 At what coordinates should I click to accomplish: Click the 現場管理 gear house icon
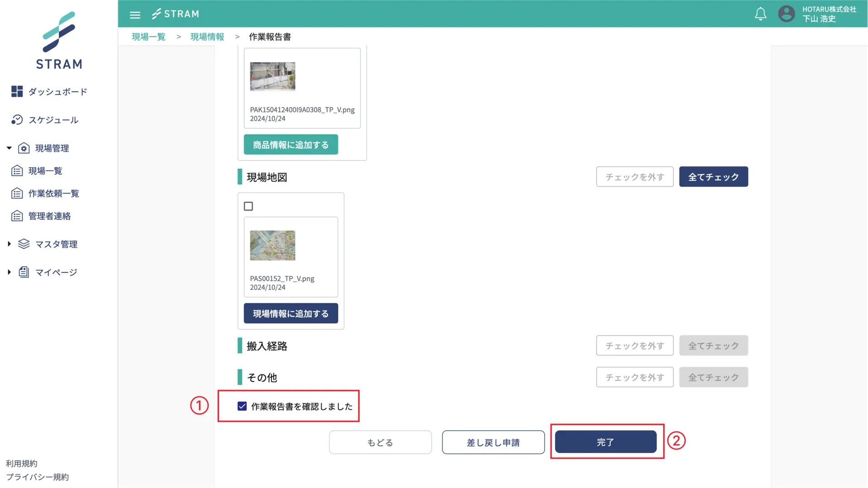click(24, 148)
